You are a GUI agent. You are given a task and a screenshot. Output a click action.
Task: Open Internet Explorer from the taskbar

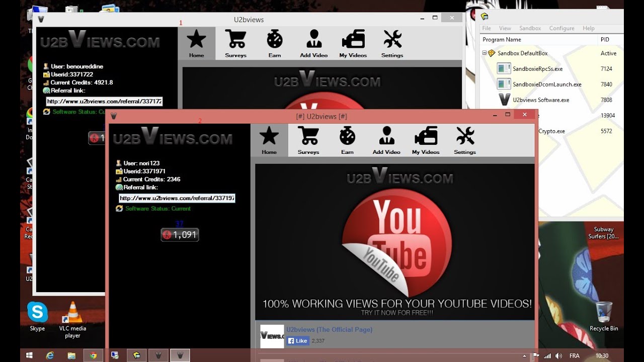50,355
